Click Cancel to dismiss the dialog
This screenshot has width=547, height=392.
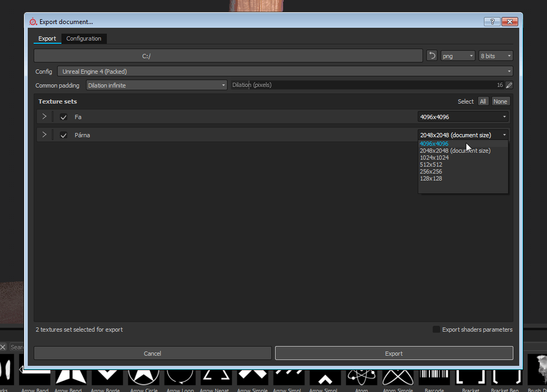point(153,353)
